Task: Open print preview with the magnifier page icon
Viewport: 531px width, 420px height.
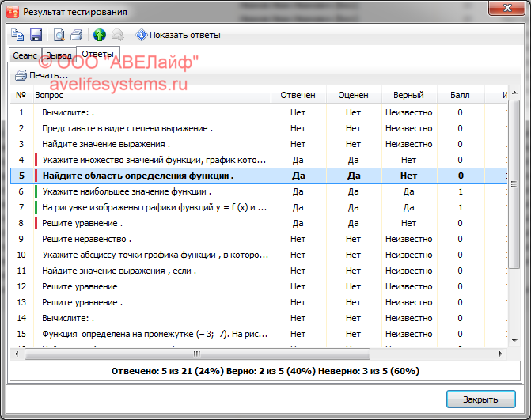Action: [59, 35]
